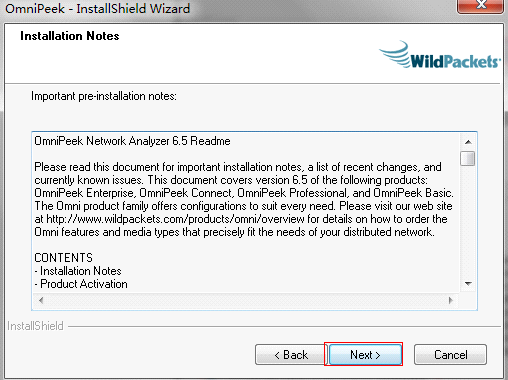Close the InstallShield Wizard window
Screen dimensions: 508x380
(480, 6)
